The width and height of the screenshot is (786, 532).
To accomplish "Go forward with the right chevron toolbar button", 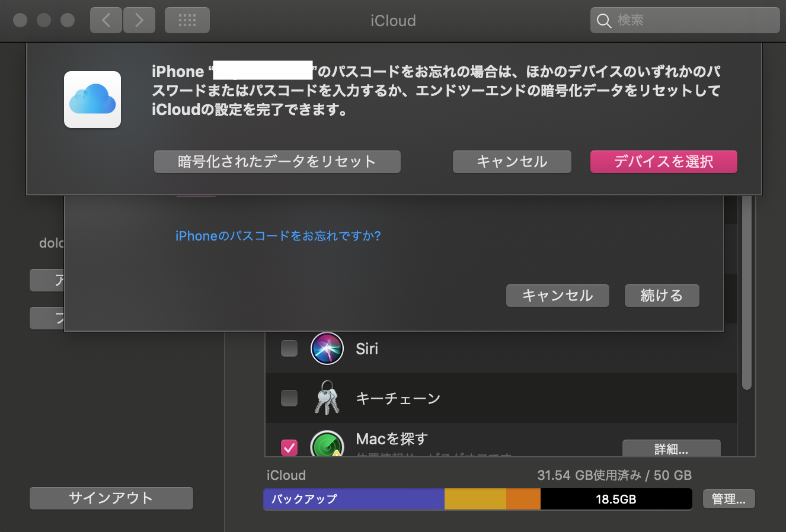I will tap(139, 20).
